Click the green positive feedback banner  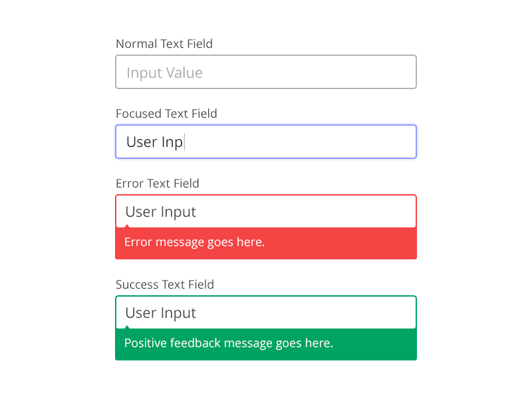click(266, 344)
